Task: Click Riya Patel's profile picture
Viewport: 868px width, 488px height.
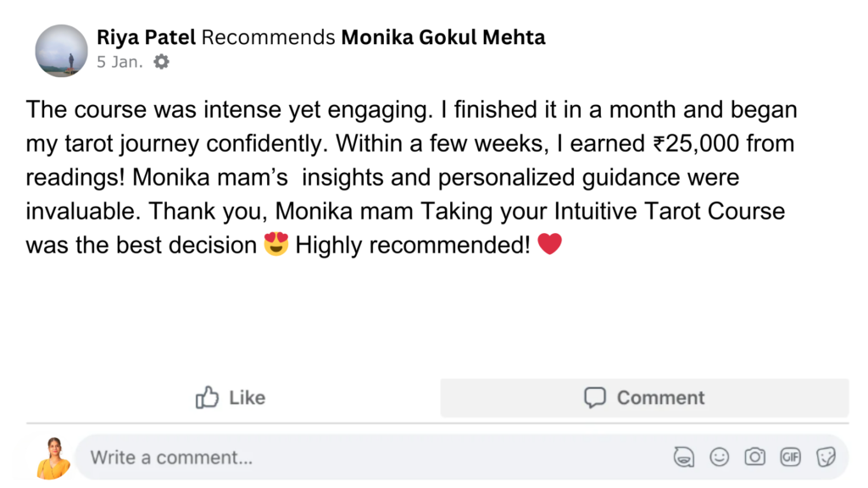Action: coord(61,51)
